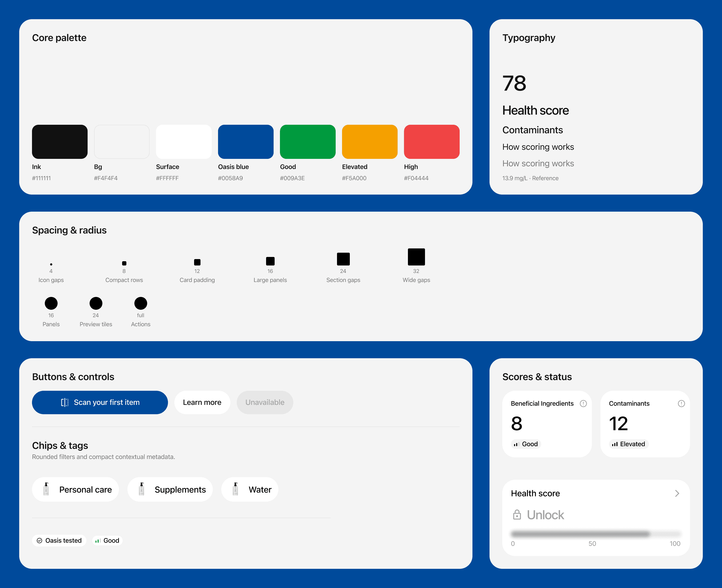This screenshot has width=722, height=588.
Task: Click the #0058A9 hex code text
Action: [230, 178]
